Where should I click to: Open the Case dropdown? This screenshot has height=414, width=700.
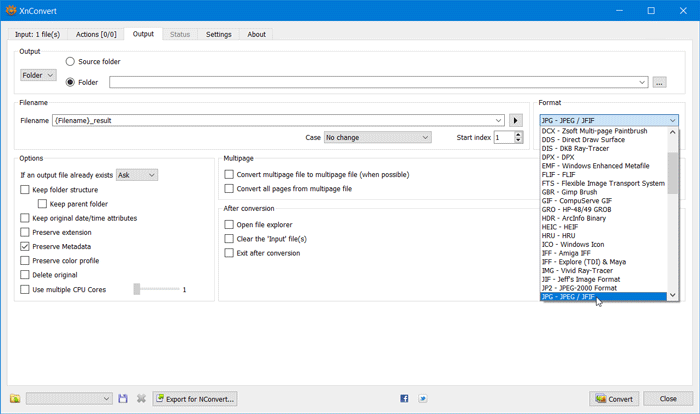click(x=377, y=137)
